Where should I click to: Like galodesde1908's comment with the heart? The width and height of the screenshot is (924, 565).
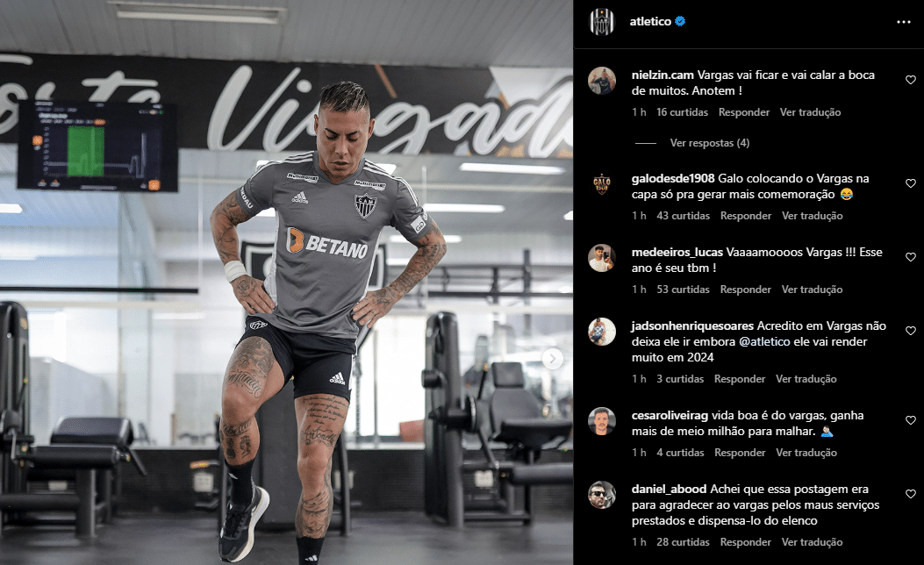pyautogui.click(x=911, y=183)
